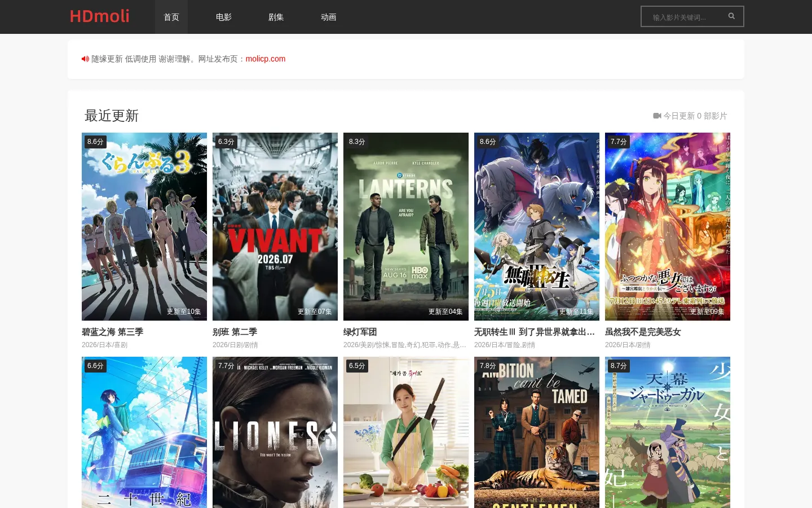The width and height of the screenshot is (812, 508).
Task: Click the HDmoli site logo
Action: click(x=100, y=16)
